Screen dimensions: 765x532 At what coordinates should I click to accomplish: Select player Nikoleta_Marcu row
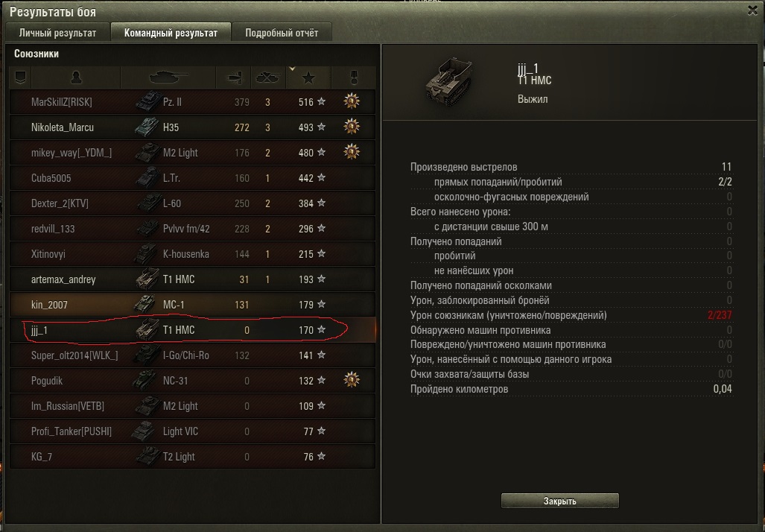pyautogui.click(x=193, y=127)
